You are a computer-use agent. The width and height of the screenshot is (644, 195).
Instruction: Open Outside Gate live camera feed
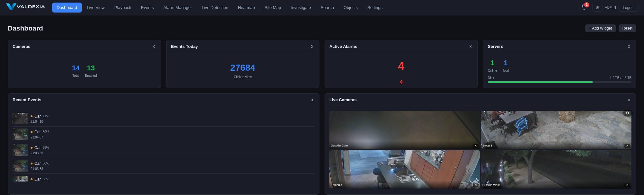coord(404,130)
